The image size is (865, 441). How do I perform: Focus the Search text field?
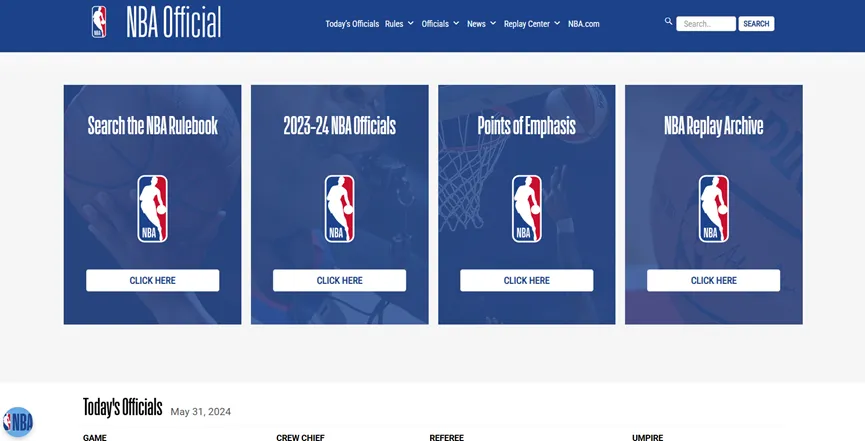tap(705, 24)
